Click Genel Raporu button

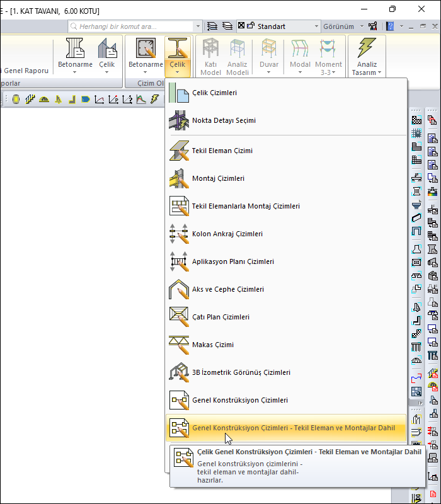click(x=26, y=71)
